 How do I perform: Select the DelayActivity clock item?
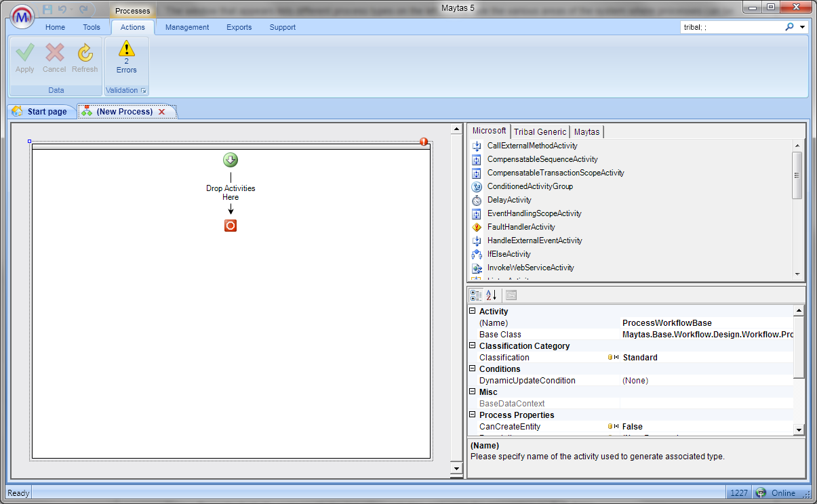click(509, 200)
